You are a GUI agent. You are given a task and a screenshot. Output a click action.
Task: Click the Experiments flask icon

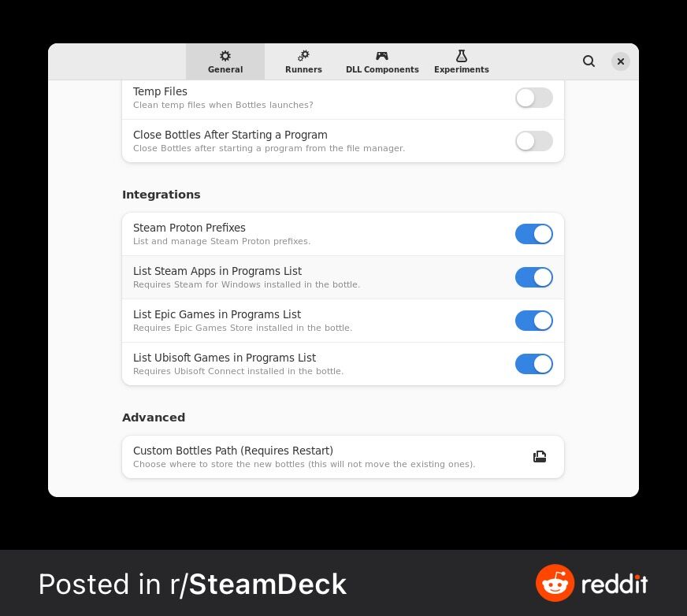462,56
